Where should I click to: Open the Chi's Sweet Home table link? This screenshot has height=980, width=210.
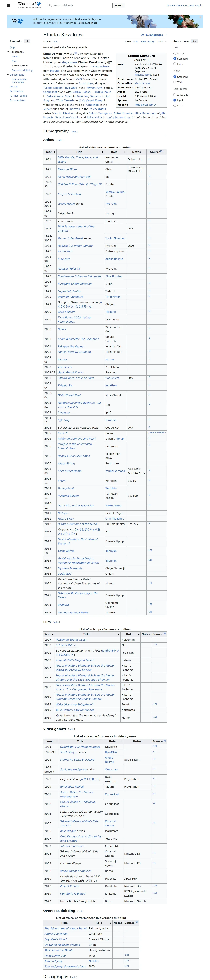69,471
